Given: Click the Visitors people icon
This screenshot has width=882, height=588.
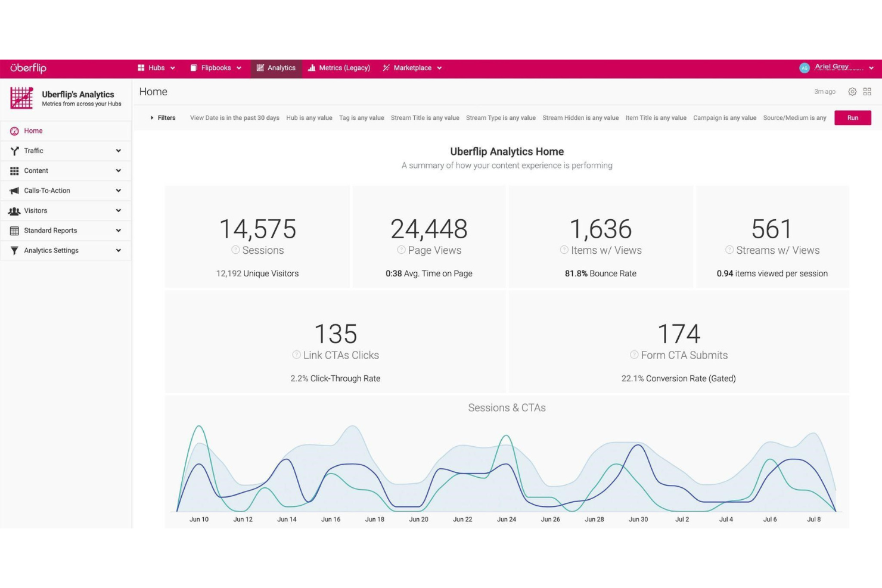Looking at the screenshot, I should point(14,211).
